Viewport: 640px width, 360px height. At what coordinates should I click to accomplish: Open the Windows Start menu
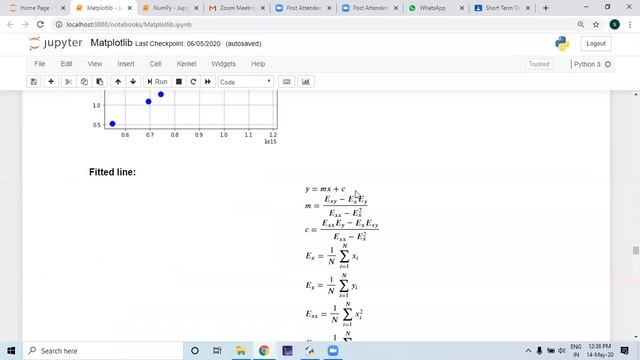point(11,351)
